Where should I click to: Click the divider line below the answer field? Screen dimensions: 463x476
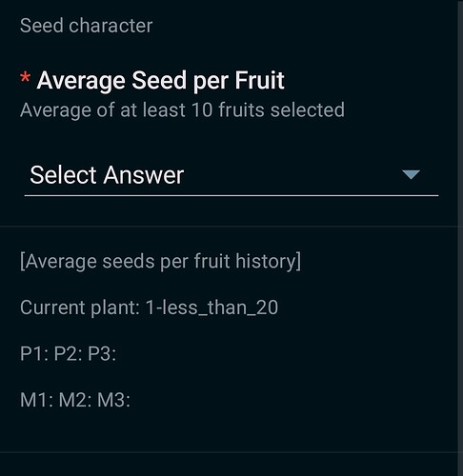[x=229, y=227]
